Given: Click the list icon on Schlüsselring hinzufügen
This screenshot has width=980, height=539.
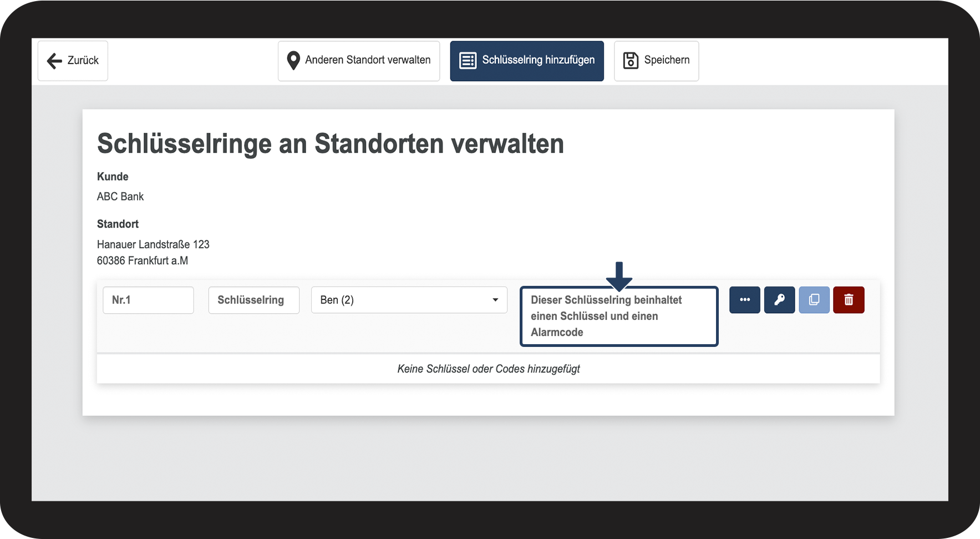Looking at the screenshot, I should (468, 61).
